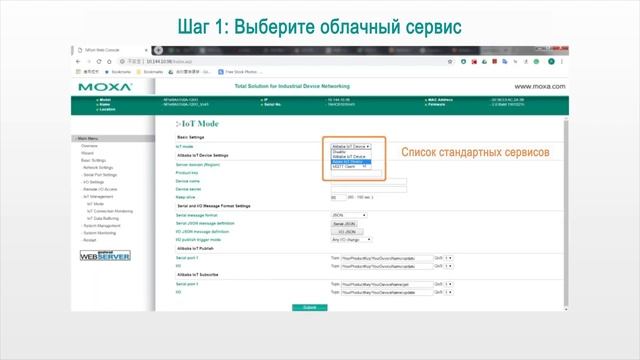Choose Disable in the IoT mode list
The width and height of the screenshot is (640, 360).
[351, 152]
